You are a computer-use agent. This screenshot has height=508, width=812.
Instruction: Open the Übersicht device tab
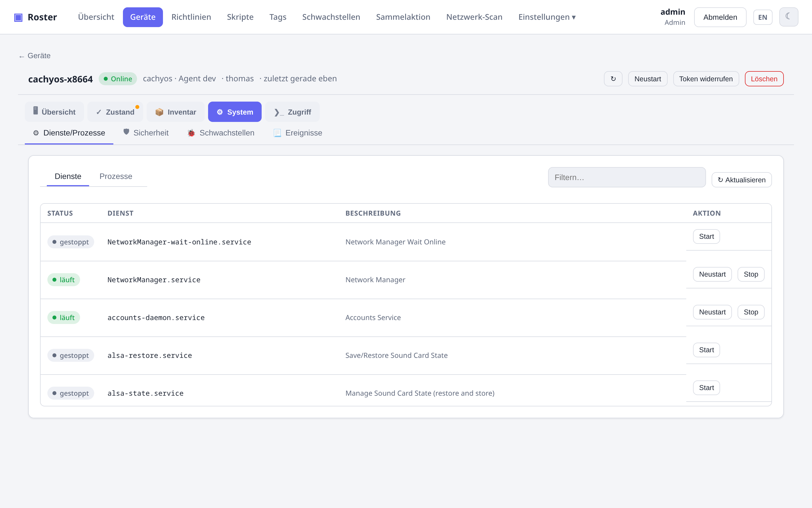(x=54, y=111)
